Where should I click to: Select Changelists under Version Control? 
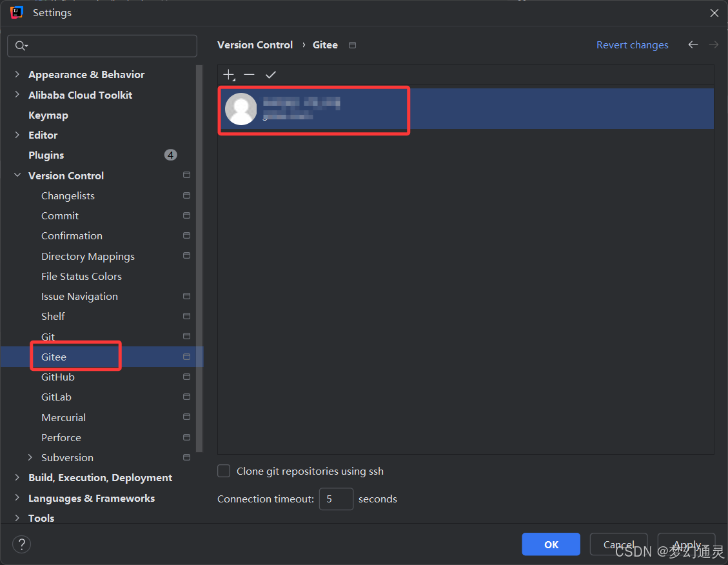click(x=68, y=196)
